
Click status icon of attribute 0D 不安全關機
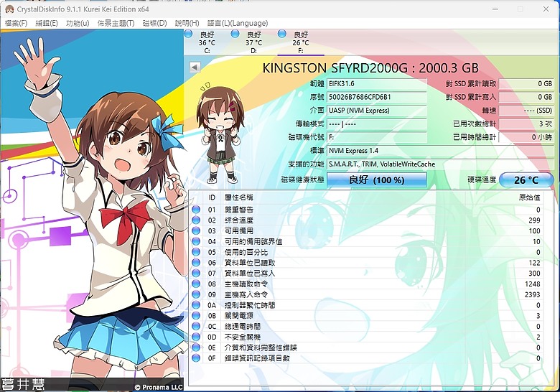pyautogui.click(x=196, y=337)
